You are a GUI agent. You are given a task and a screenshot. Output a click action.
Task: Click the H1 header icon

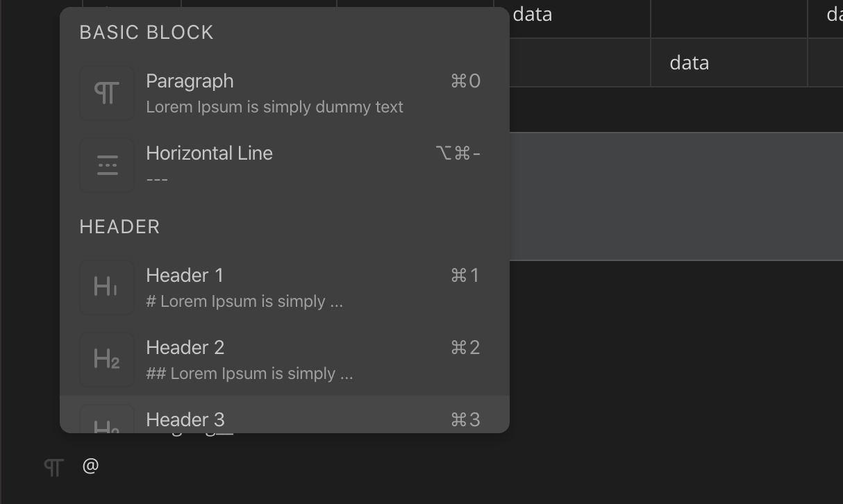click(x=107, y=287)
